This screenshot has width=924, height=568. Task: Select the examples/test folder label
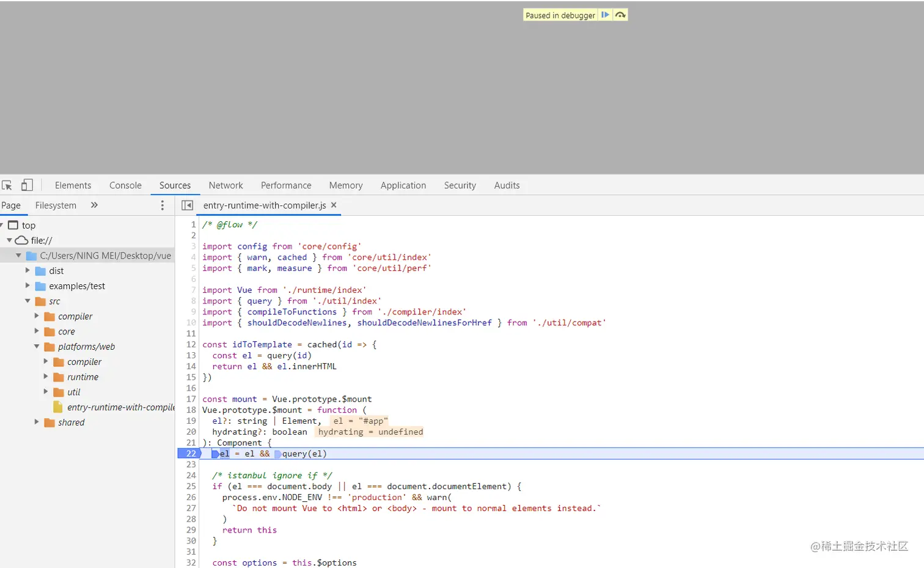[x=77, y=286]
